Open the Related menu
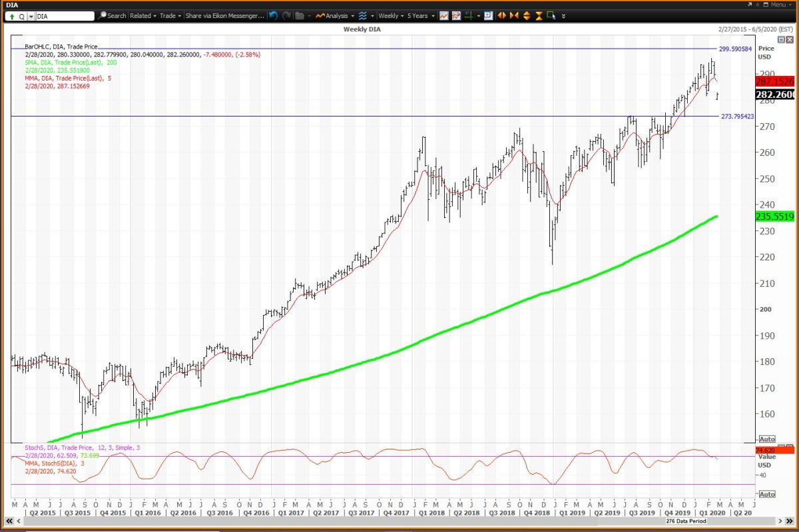The image size is (799, 532). tap(143, 15)
